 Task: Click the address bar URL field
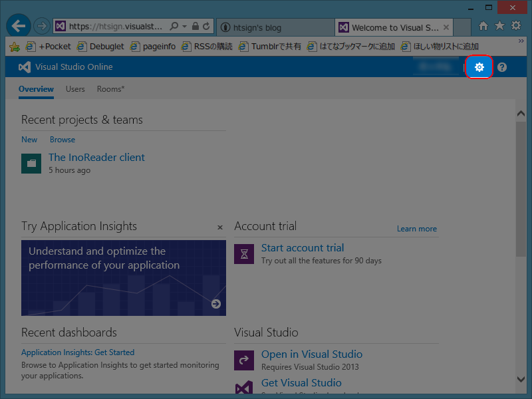click(x=116, y=26)
